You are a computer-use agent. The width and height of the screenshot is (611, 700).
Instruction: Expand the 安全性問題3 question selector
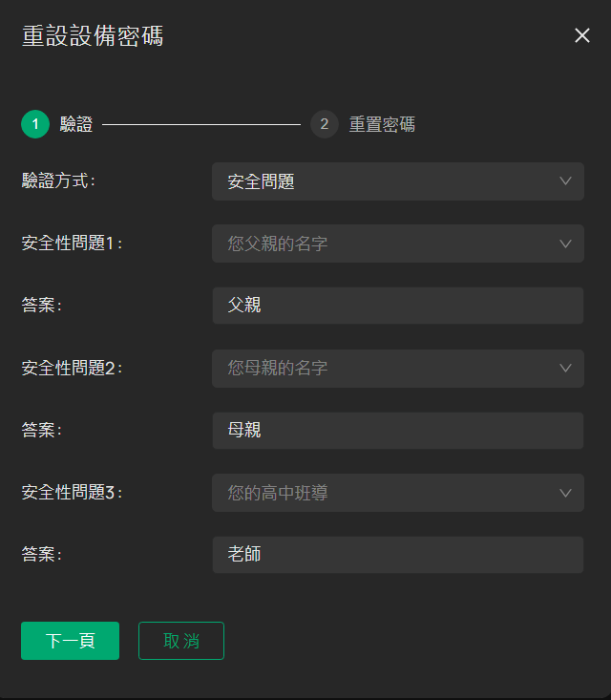[398, 493]
